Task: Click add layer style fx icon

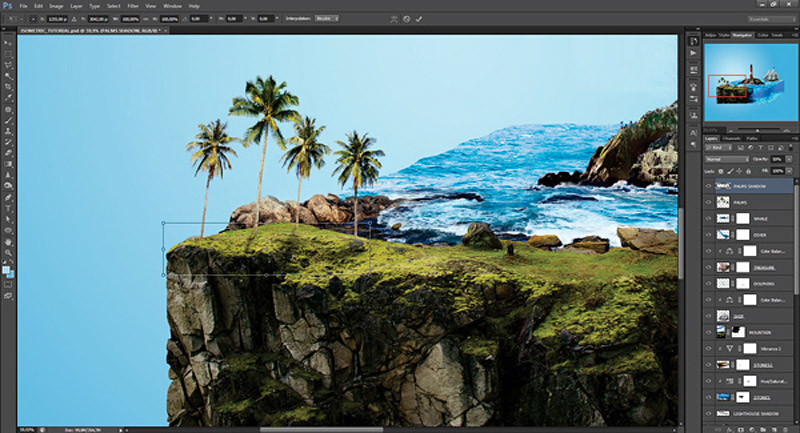Action: pyautogui.click(x=731, y=430)
